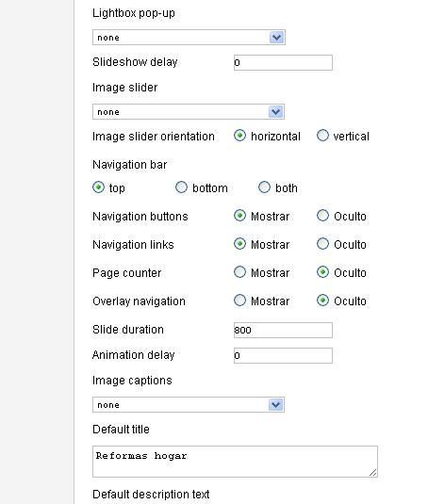The image size is (428, 504).
Task: Set Navigation bar to bottom
Action: [x=181, y=187]
